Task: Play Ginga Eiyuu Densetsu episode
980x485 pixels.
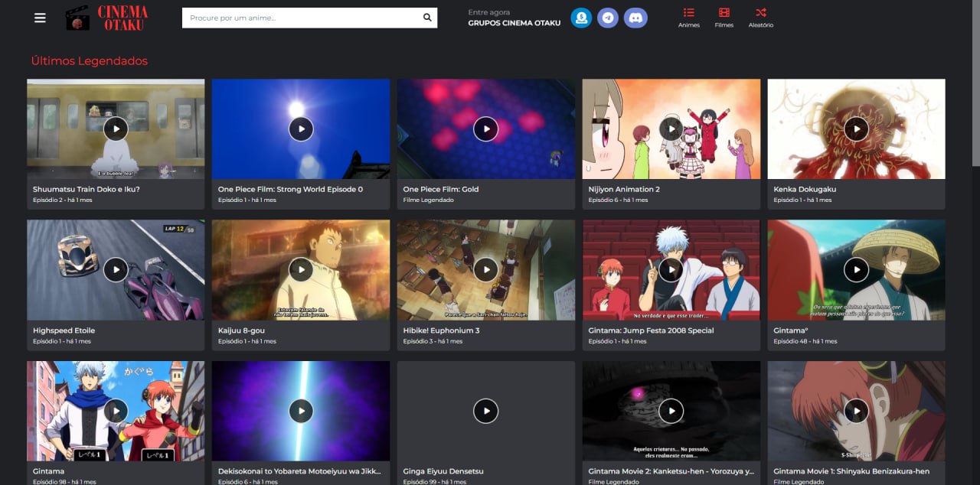Action: pos(486,411)
